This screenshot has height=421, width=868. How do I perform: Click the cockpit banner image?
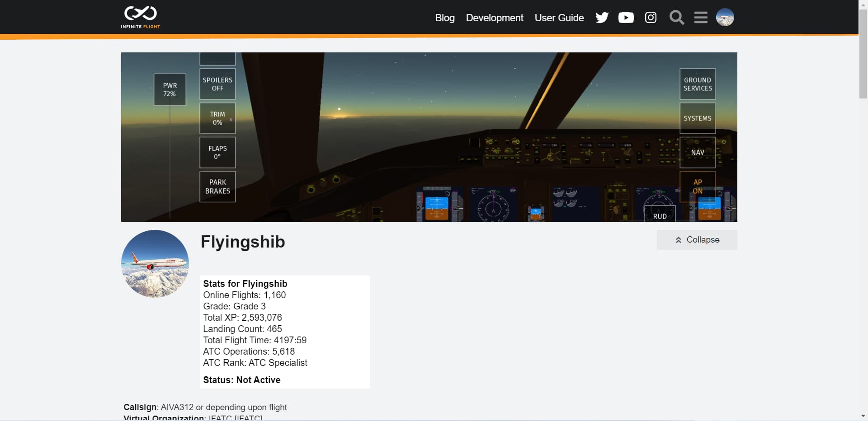(429, 137)
